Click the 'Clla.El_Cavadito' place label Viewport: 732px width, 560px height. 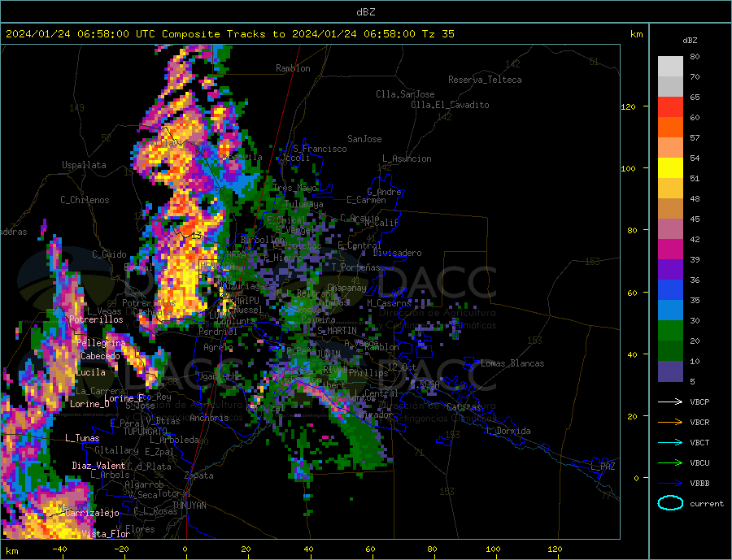coord(450,105)
